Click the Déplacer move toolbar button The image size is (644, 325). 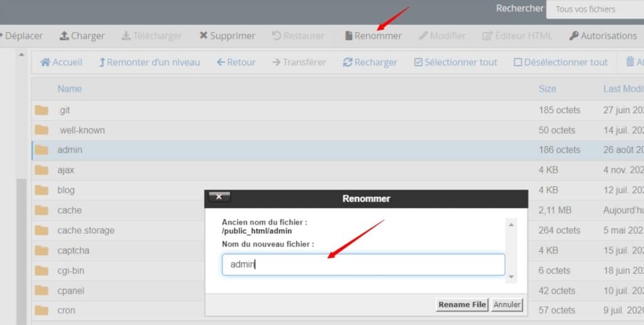21,36
